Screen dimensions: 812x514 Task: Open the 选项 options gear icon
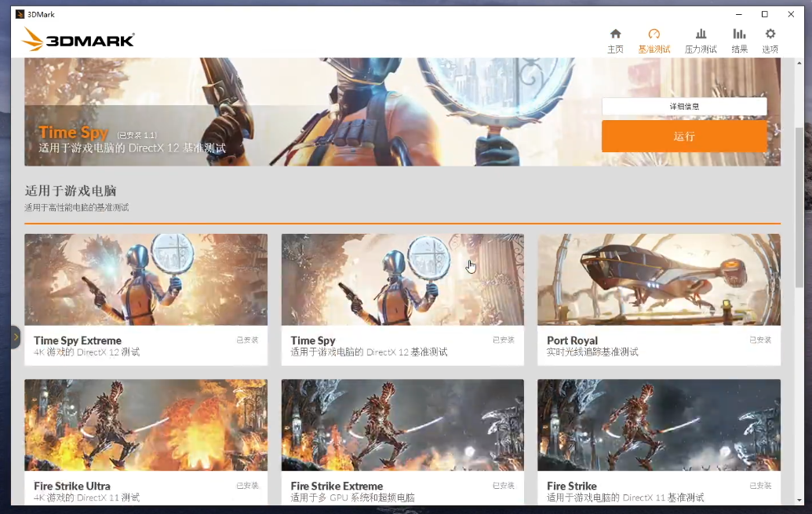tap(770, 41)
